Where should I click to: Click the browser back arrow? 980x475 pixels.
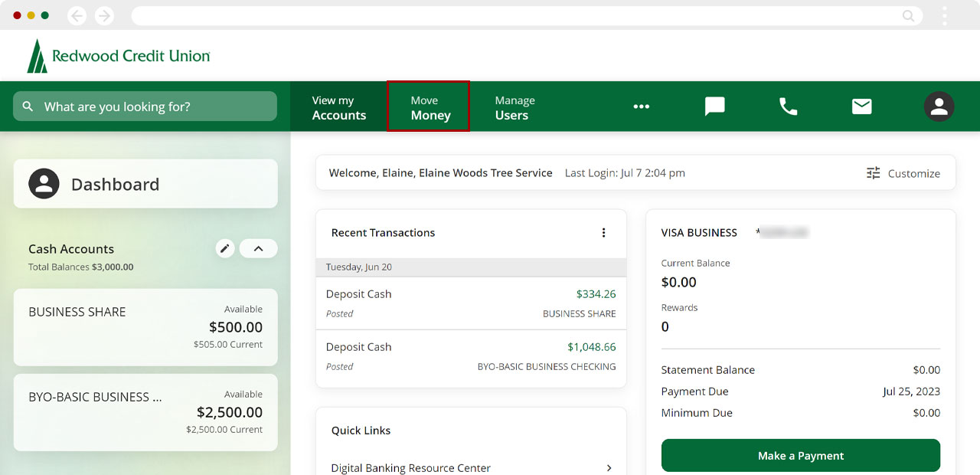pyautogui.click(x=77, y=15)
